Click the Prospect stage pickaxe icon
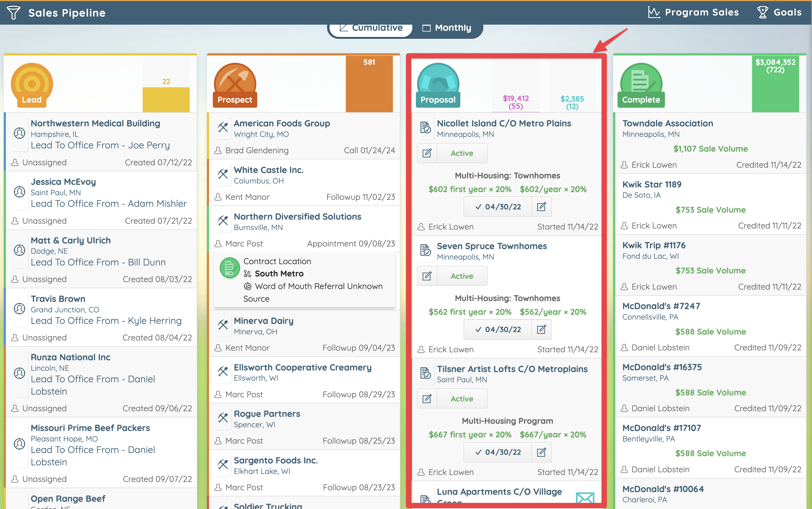The height and width of the screenshot is (509, 812). (x=235, y=84)
